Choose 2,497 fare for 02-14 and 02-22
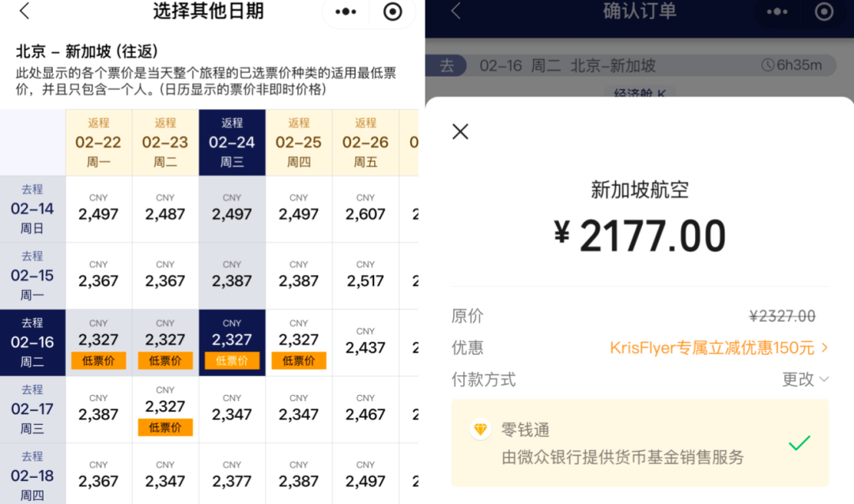This screenshot has height=504, width=854. [x=99, y=209]
